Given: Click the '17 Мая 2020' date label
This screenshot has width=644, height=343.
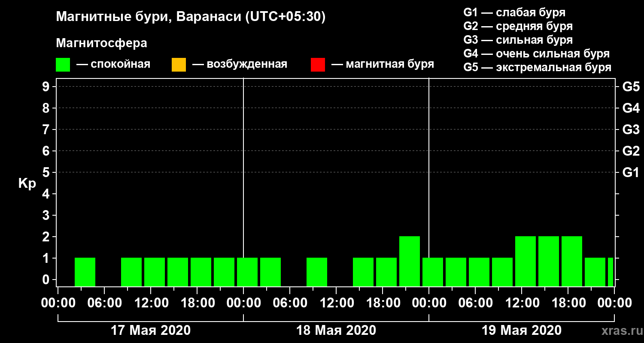Looking at the screenshot, I should 151,330.
